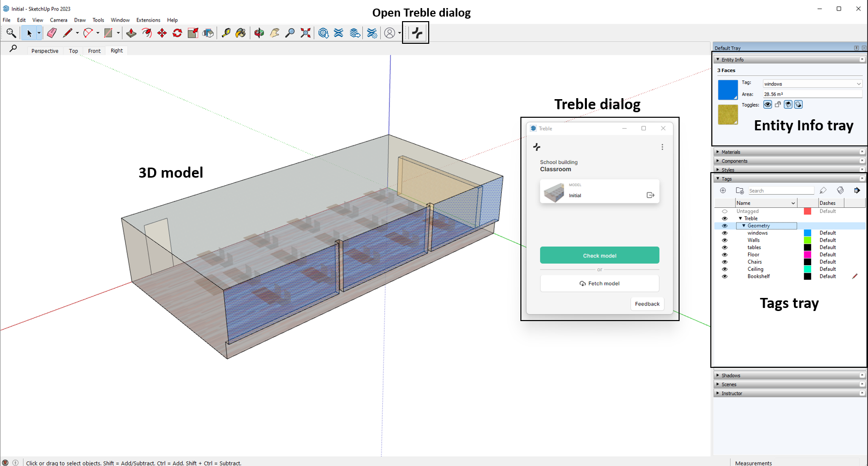Choose the Zoom magnifier tool
868x466 pixels.
tap(290, 33)
